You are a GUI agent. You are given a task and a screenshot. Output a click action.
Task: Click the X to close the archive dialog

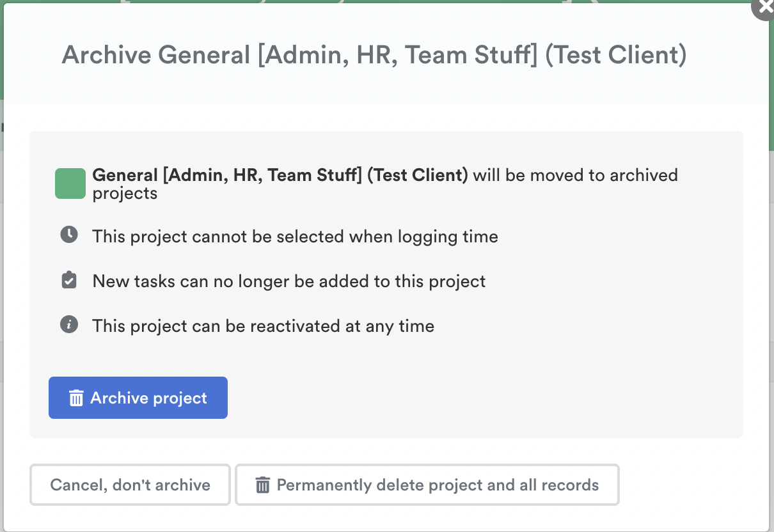764,9
